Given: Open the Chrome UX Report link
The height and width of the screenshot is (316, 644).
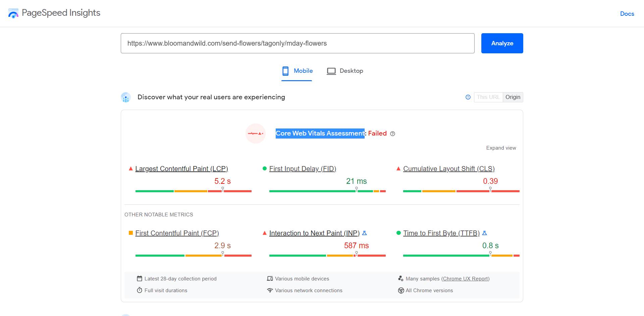Looking at the screenshot, I should point(465,279).
